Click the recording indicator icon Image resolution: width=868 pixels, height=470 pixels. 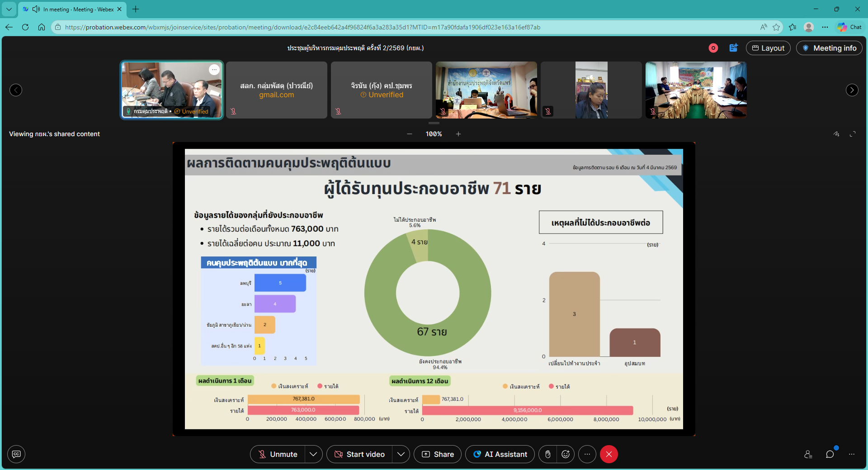(713, 48)
